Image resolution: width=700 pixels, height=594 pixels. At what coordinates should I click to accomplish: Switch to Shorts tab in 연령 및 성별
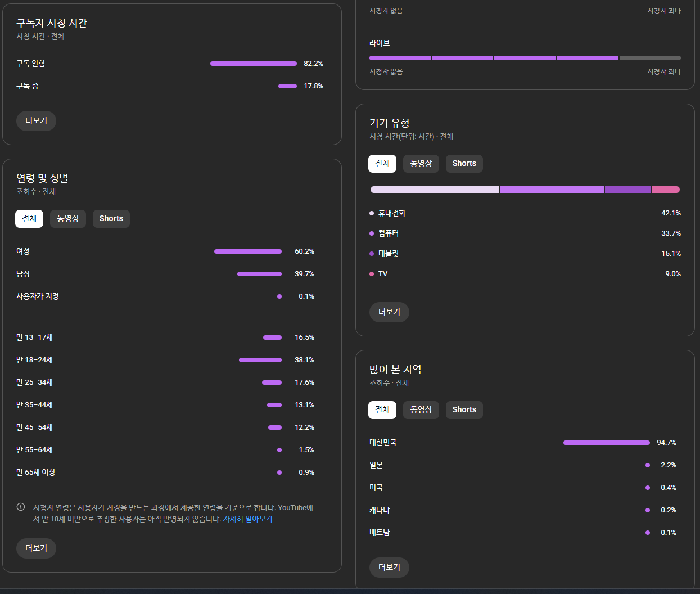[111, 219]
